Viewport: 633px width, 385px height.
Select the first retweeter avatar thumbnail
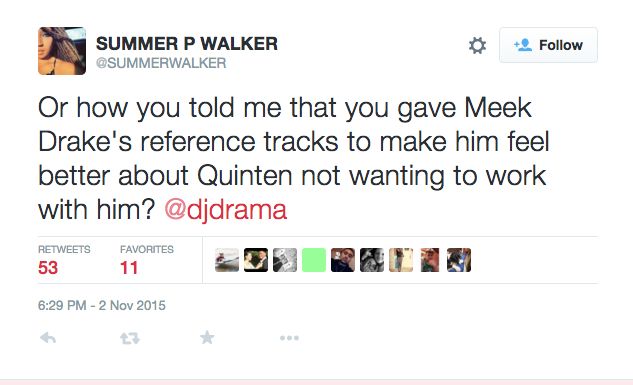(x=227, y=260)
